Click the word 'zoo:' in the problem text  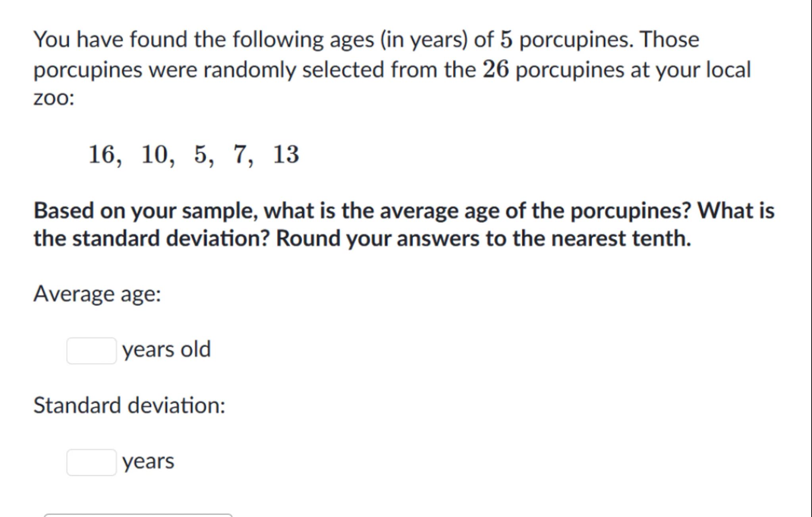click(x=54, y=98)
